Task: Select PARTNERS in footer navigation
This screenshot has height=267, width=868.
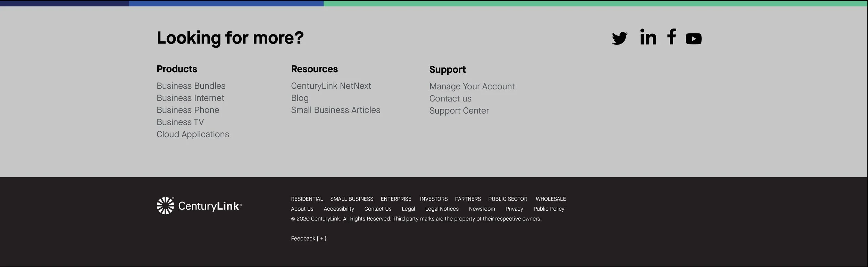Action: coord(468,199)
